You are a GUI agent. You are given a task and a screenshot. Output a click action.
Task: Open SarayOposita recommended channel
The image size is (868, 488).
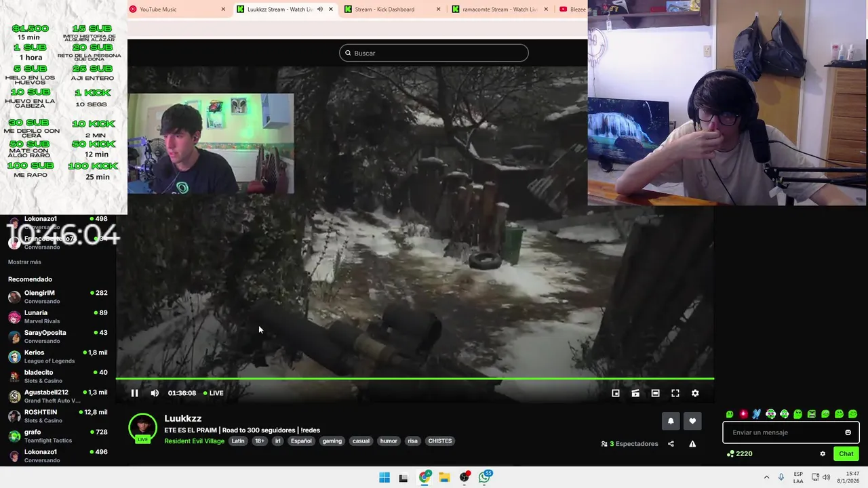[x=58, y=336]
